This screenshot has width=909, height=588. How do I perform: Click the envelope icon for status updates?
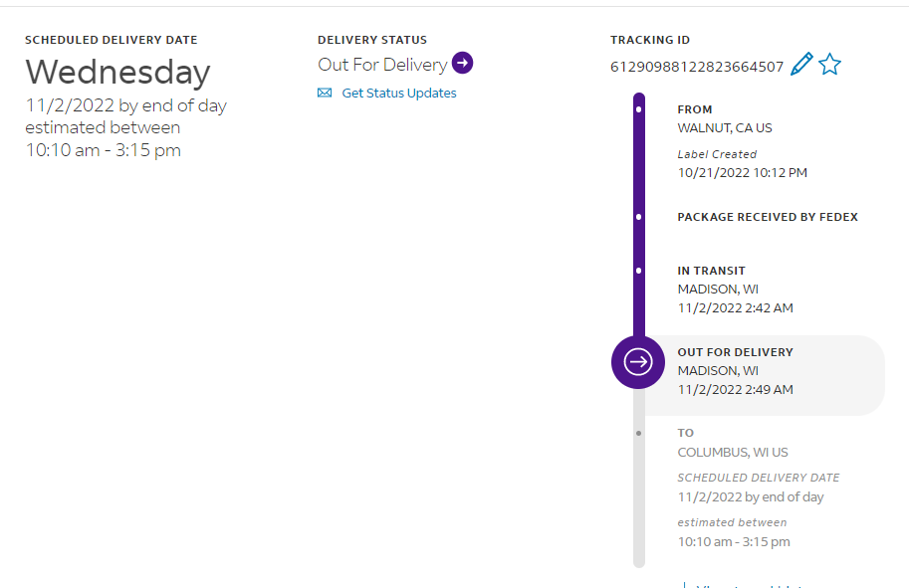pos(325,94)
